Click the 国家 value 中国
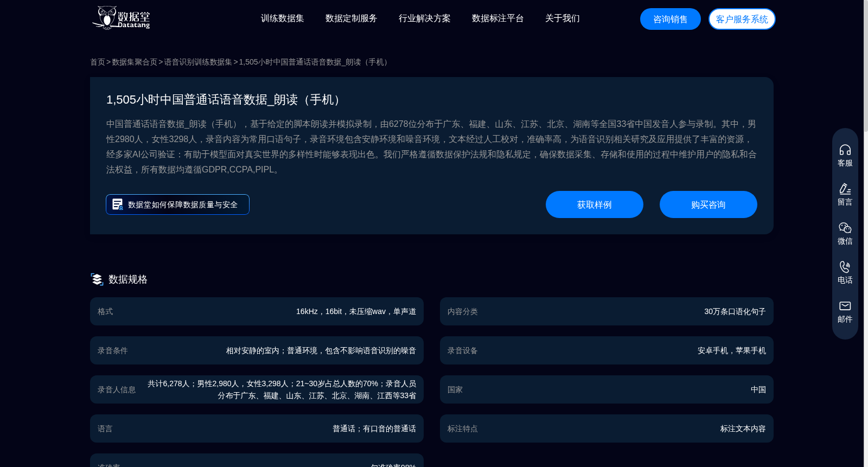The image size is (868, 467). [x=758, y=389]
